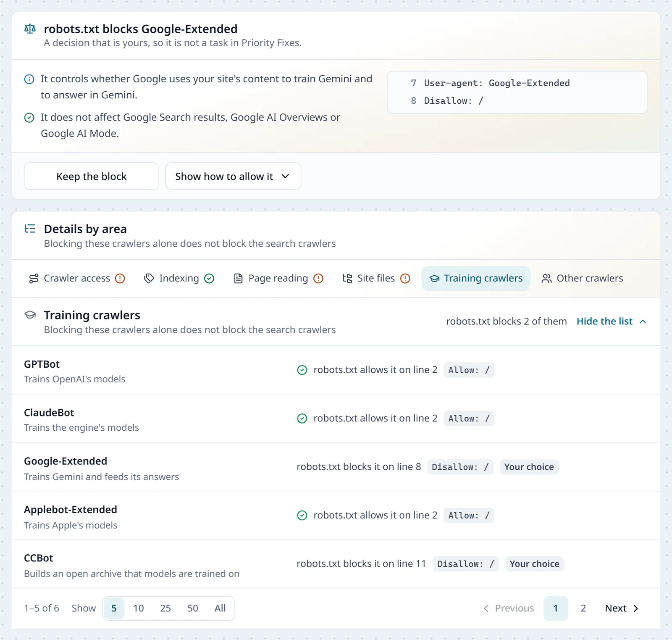The image size is (672, 640).
Task: Click the warning icon on Crawler access tab
Action: [120, 279]
